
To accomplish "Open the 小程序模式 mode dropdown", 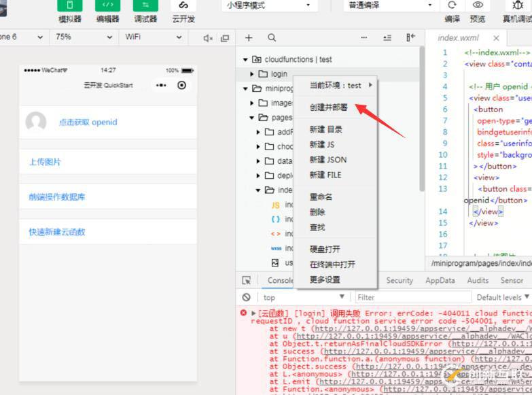I will pos(270,5).
